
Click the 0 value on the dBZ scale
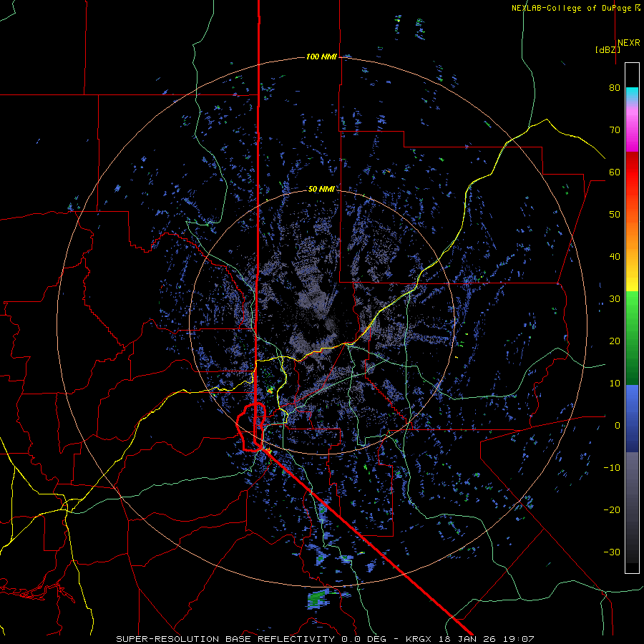(x=618, y=426)
